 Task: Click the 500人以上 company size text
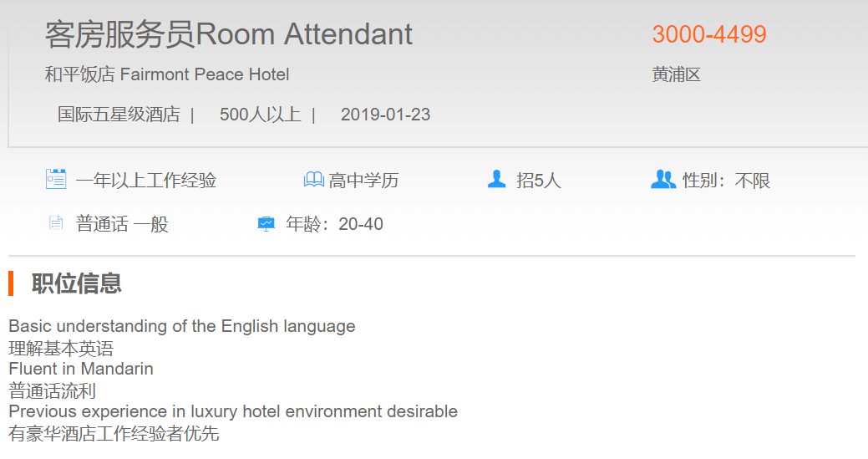pyautogui.click(x=260, y=115)
